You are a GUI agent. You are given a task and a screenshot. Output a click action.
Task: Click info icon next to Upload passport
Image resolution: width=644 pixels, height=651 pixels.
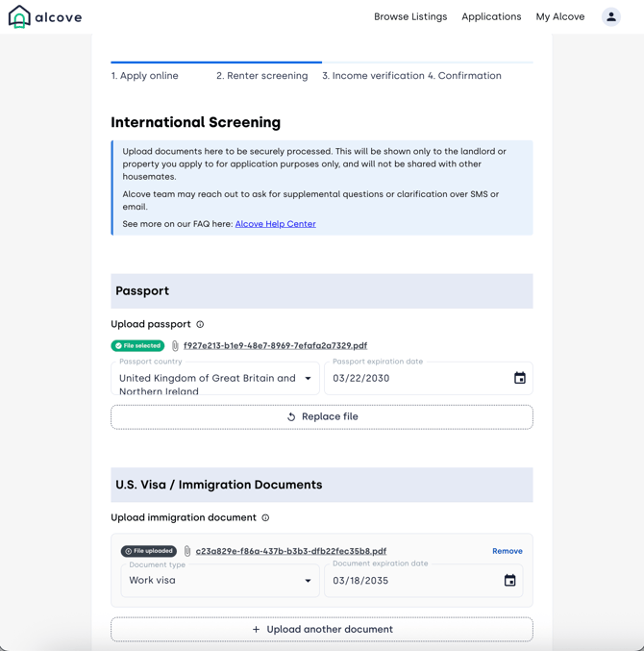click(x=200, y=325)
